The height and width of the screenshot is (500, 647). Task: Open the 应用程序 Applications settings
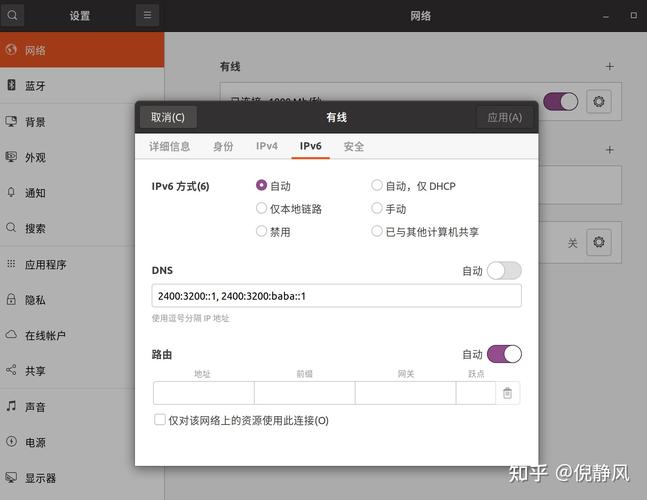[x=82, y=264]
